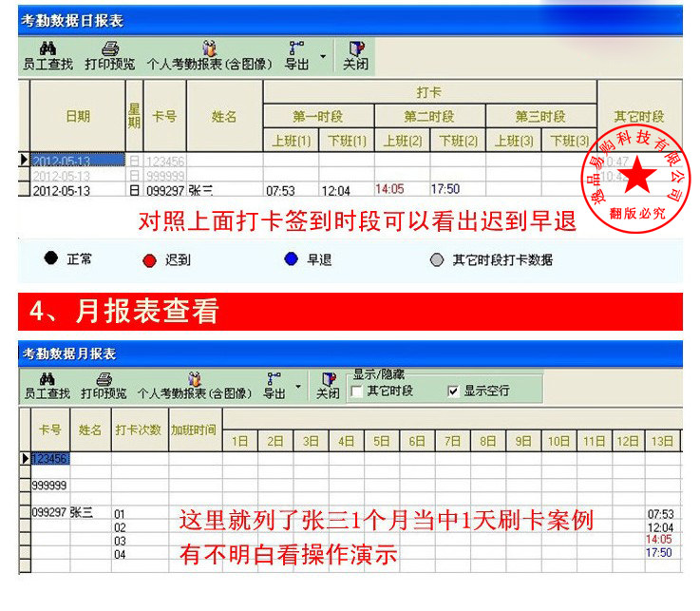Screen dimensions: 700x611
Task: Toggle the 其它时段 checkbox
Action: pyautogui.click(x=357, y=391)
